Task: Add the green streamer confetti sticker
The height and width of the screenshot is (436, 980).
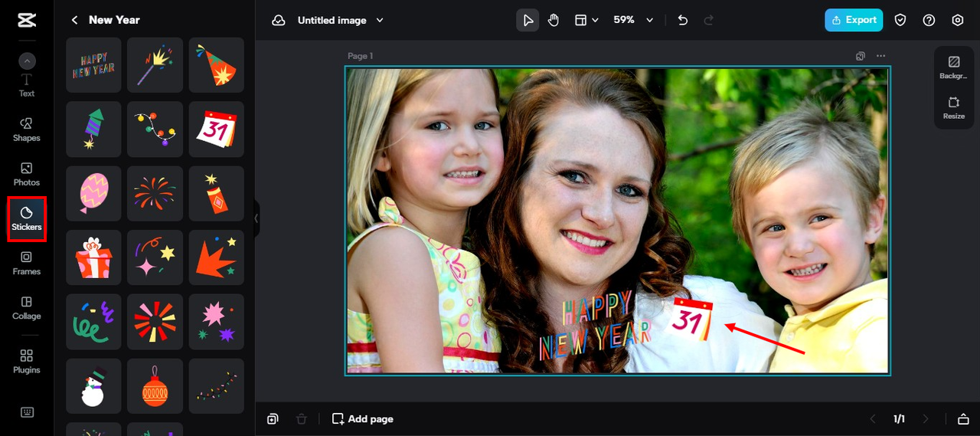Action: (x=93, y=322)
